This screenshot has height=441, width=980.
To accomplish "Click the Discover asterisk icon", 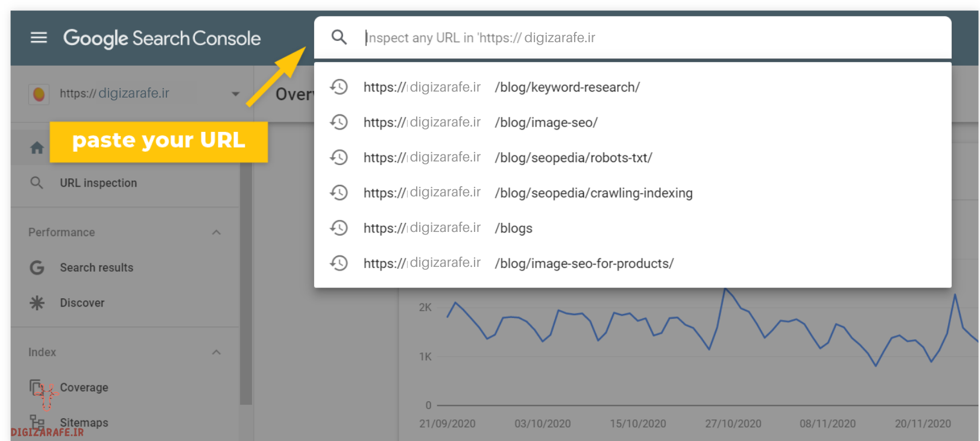I will click(x=37, y=303).
